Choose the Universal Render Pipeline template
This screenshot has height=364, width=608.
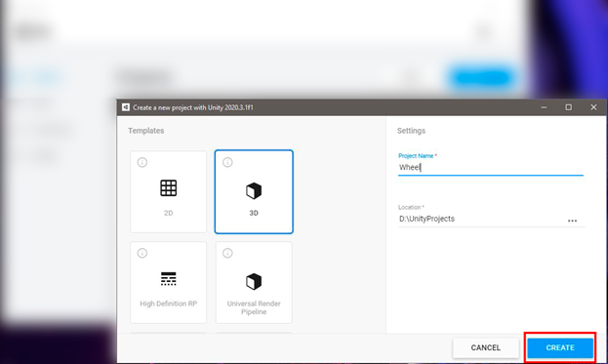[254, 283]
